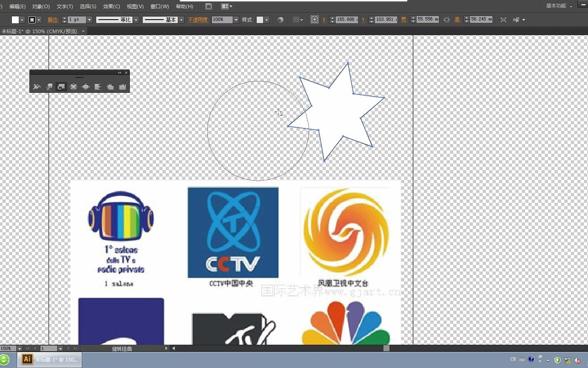Click the CH input language tray indicator

tap(513, 359)
